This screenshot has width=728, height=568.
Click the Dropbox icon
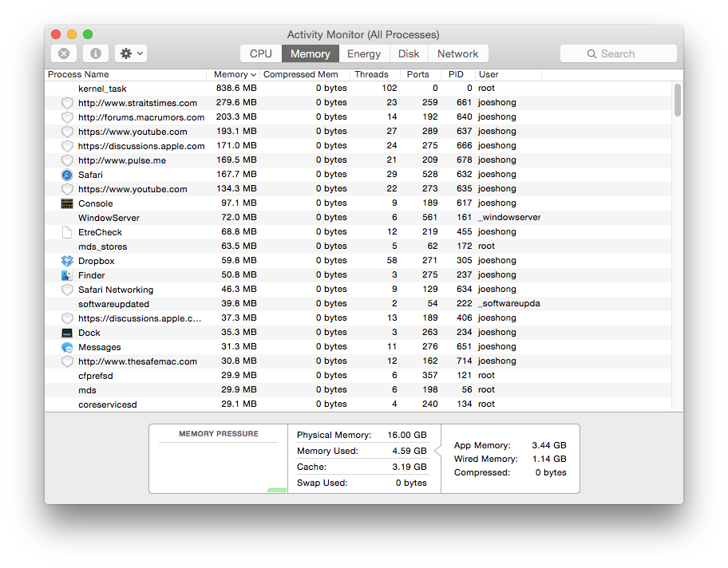point(67,261)
